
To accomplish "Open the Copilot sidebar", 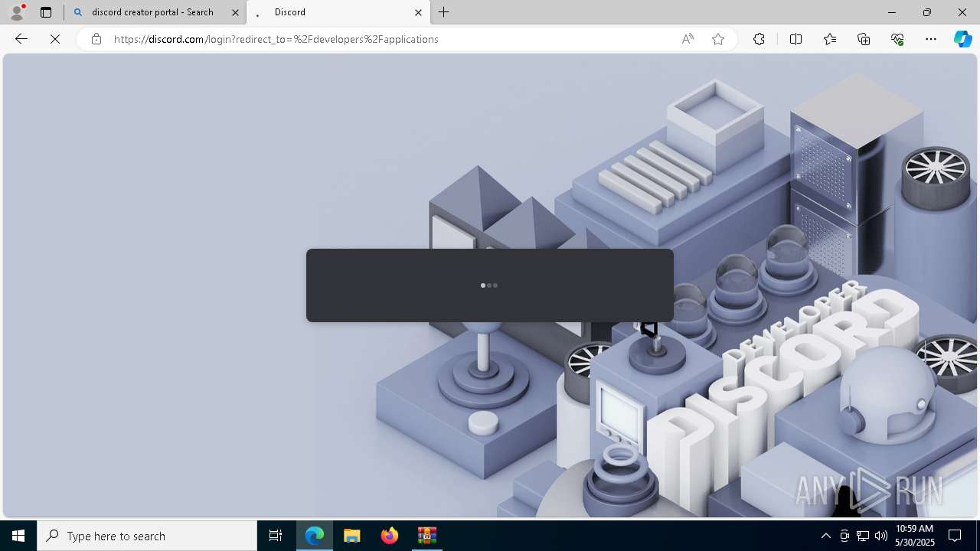I will click(x=962, y=39).
